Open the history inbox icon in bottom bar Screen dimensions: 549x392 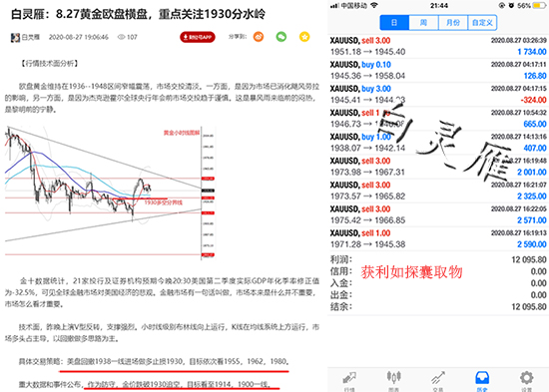[482, 380]
